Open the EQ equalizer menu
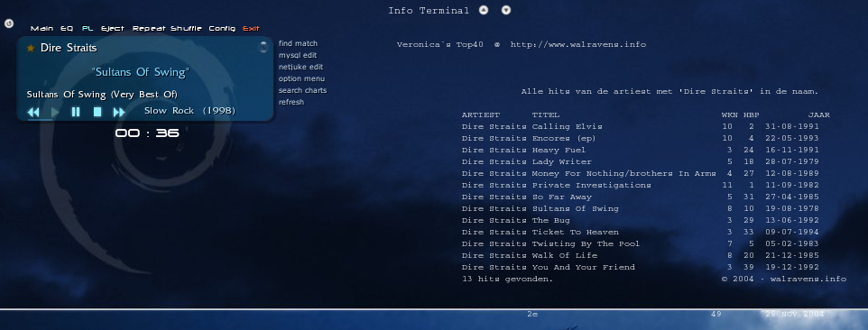Image resolution: width=868 pixels, height=330 pixels. pyautogui.click(x=67, y=29)
